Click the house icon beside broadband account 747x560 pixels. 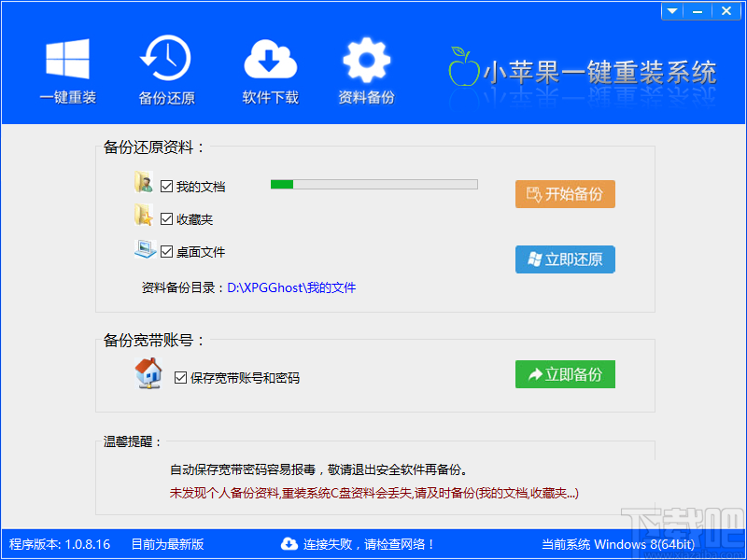148,373
